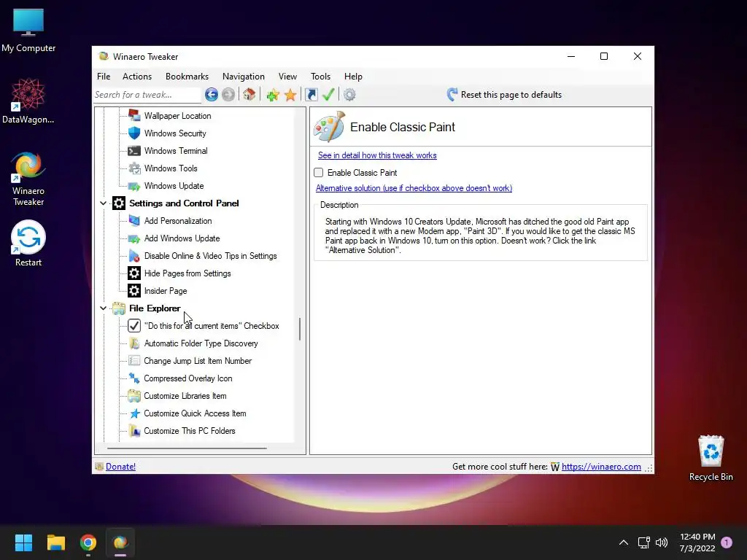Viewport: 747px width, 560px height.
Task: Click Automatic Folder Type Discovery icon
Action: point(134,343)
